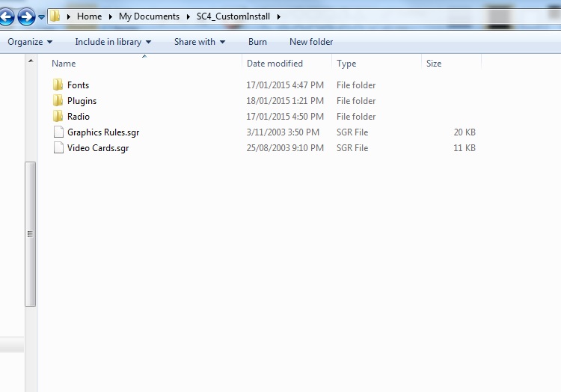Click the Burn toolbar button
Viewport: 561px width, 392px height.
[x=257, y=42]
